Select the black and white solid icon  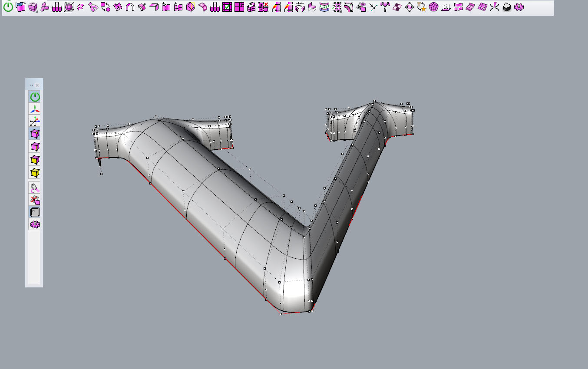(x=507, y=7)
